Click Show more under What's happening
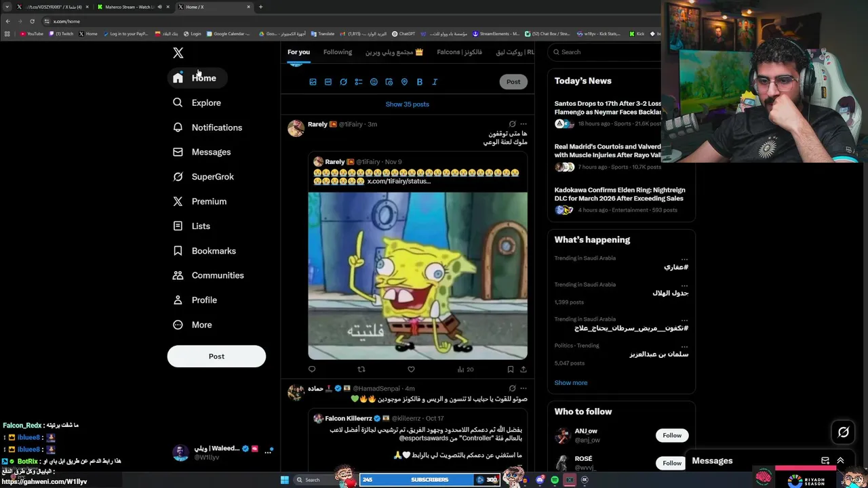This screenshot has height=488, width=868. pos(571,383)
